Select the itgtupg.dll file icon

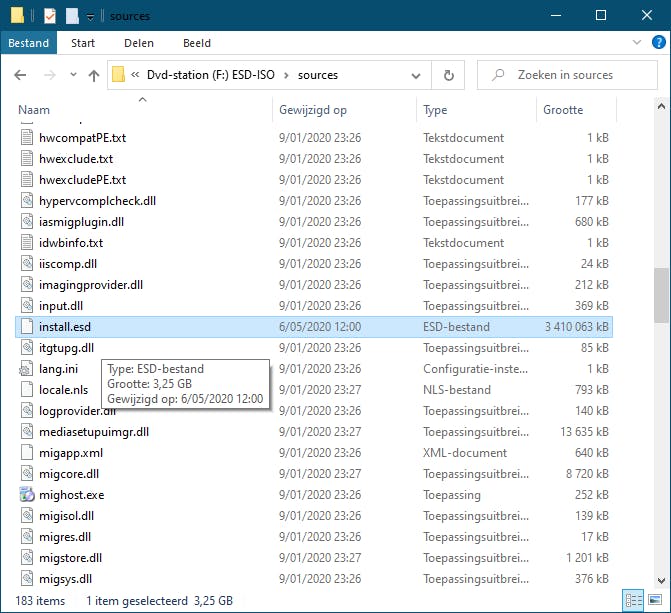coord(27,347)
